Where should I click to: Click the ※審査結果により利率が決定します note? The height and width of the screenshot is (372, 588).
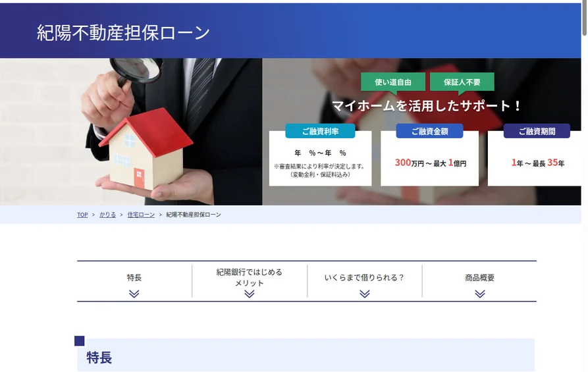pos(319,166)
